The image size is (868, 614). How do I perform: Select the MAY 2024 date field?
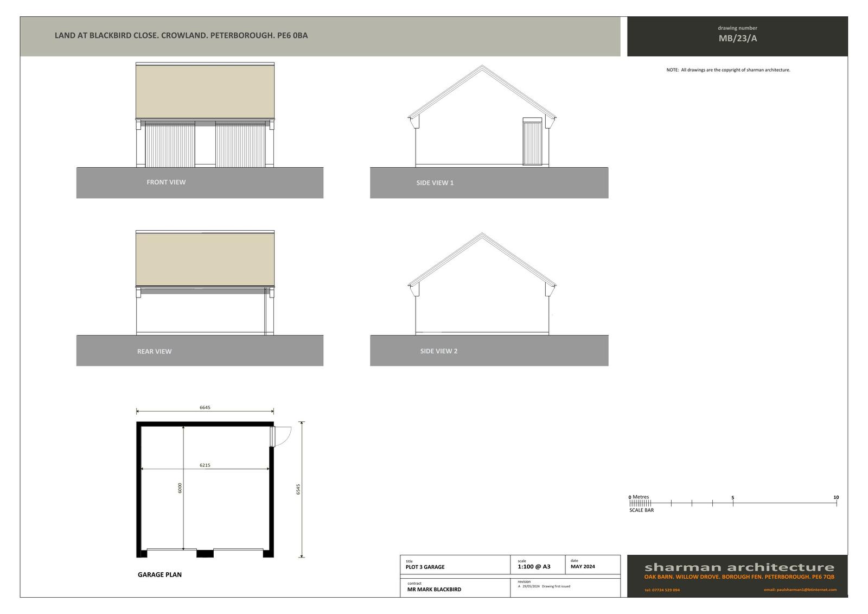coord(583,566)
